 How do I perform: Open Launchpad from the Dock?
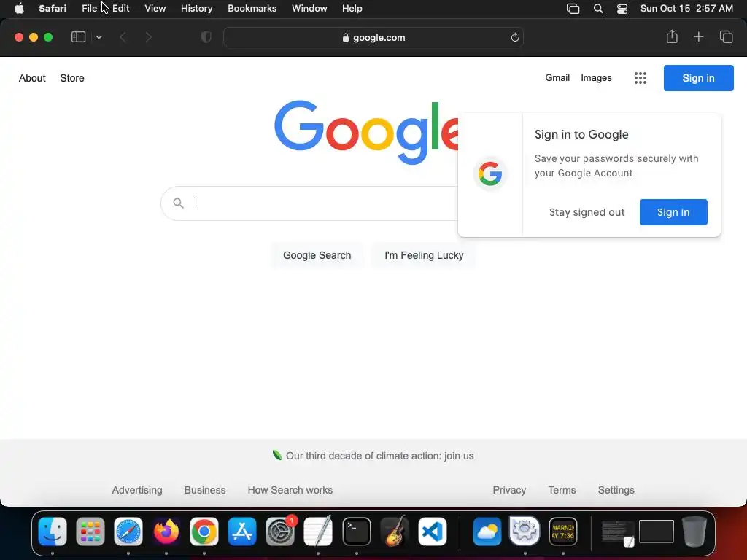coord(90,532)
